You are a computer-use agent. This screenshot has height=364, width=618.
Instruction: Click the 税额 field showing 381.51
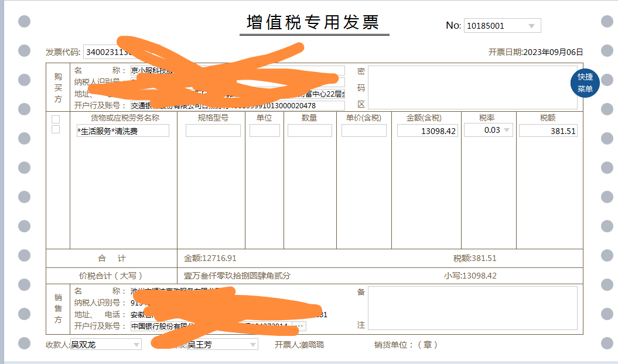[x=548, y=131]
